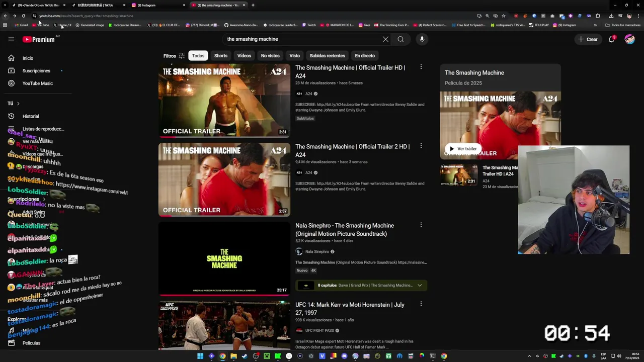Click into the search text field
The width and height of the screenshot is (644, 362).
click(302, 39)
